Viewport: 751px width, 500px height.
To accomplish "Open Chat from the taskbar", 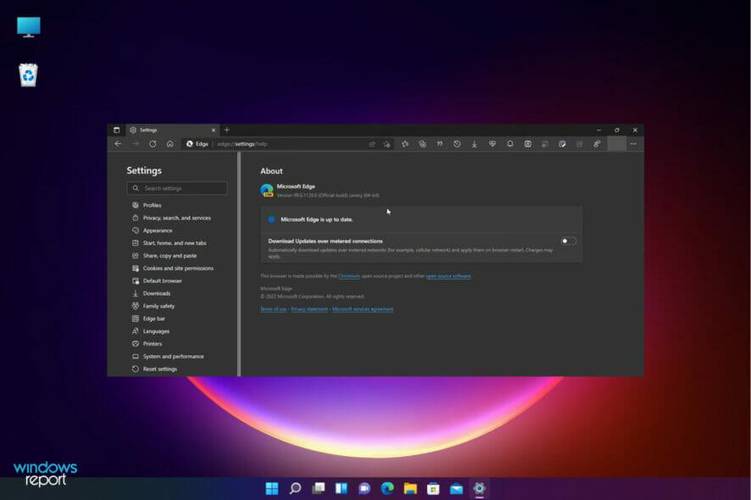I will coord(364,488).
